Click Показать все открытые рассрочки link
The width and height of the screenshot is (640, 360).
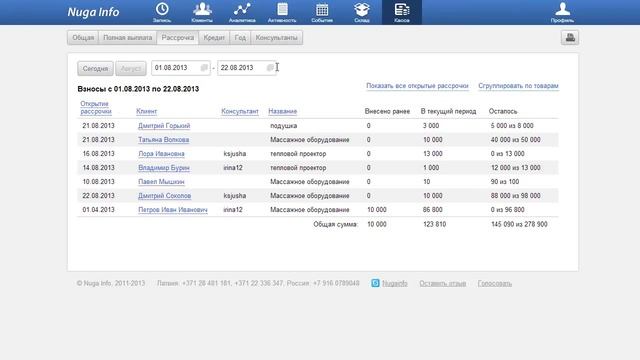coord(417,86)
